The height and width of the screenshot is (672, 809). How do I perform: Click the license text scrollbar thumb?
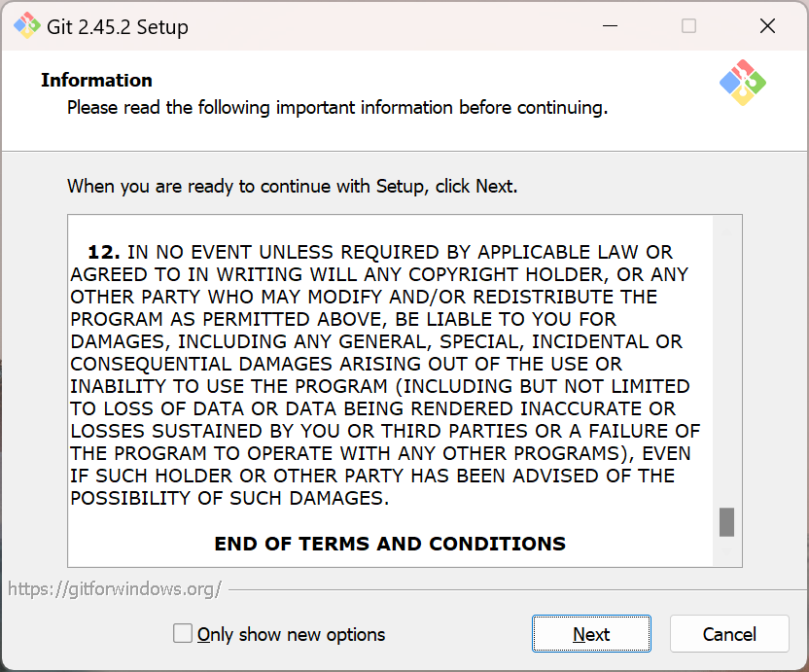click(726, 521)
